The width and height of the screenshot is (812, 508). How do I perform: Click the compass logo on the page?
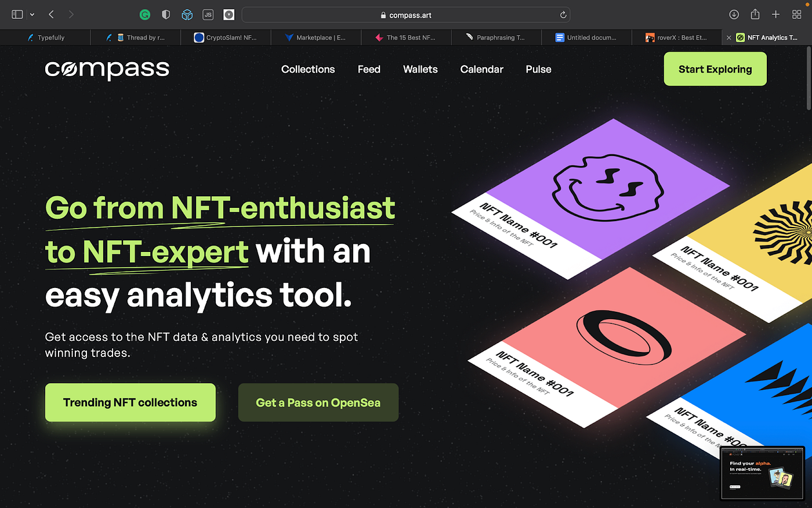[107, 69]
